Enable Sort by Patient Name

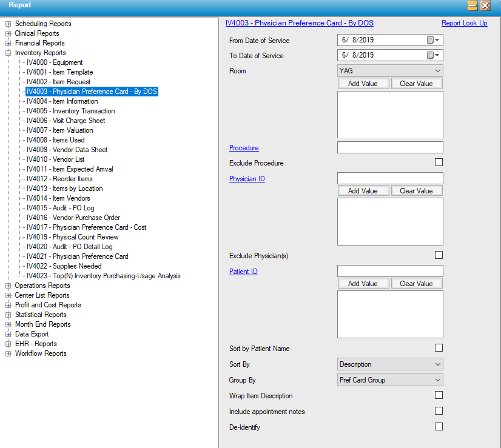[x=439, y=348]
